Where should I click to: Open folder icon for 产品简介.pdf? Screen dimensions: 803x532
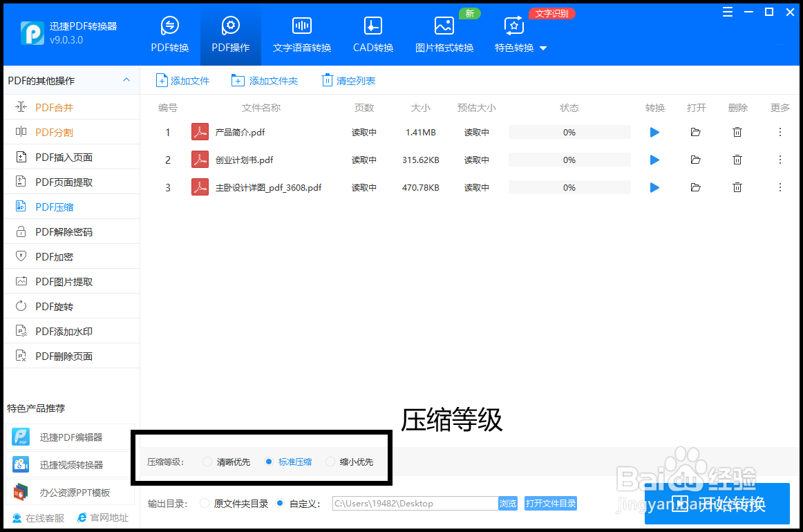click(695, 132)
